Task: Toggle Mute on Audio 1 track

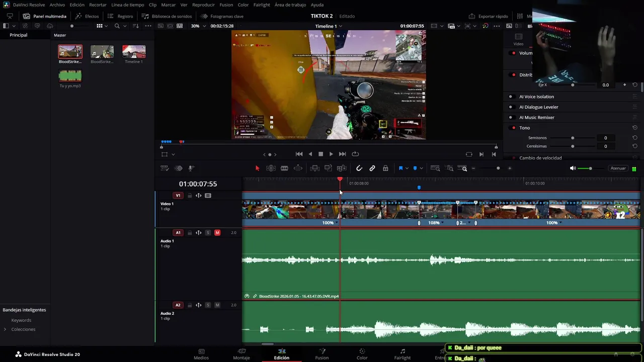Action: (x=217, y=233)
